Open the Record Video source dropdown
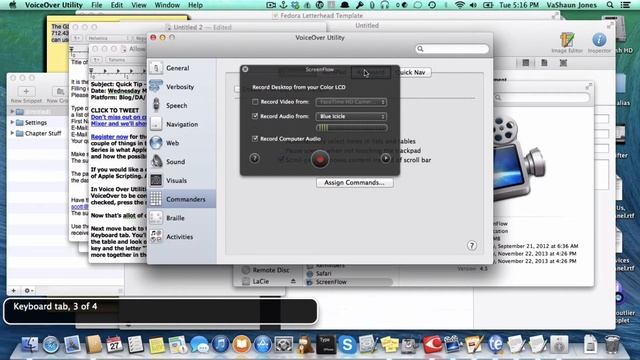640x360 pixels. (x=351, y=102)
